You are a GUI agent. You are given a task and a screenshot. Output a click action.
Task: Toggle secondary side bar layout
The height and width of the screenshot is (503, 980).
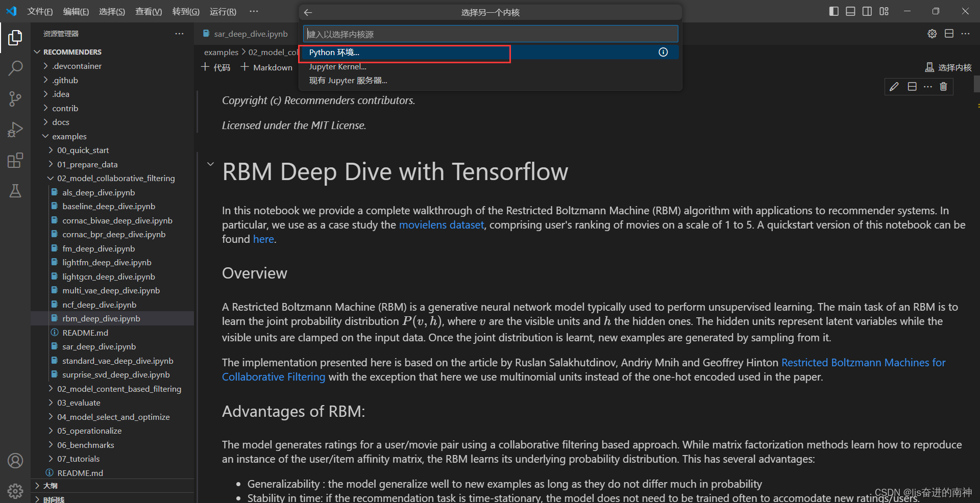(x=867, y=11)
